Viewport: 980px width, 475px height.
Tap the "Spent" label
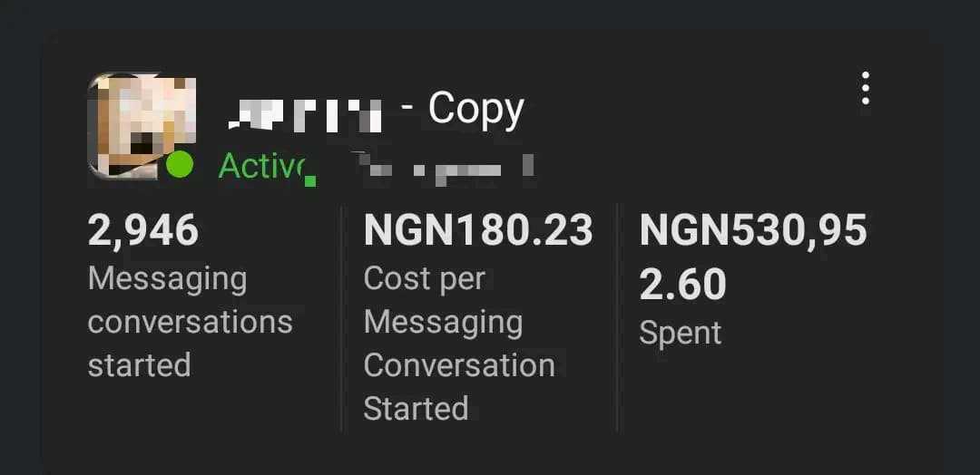click(x=681, y=333)
